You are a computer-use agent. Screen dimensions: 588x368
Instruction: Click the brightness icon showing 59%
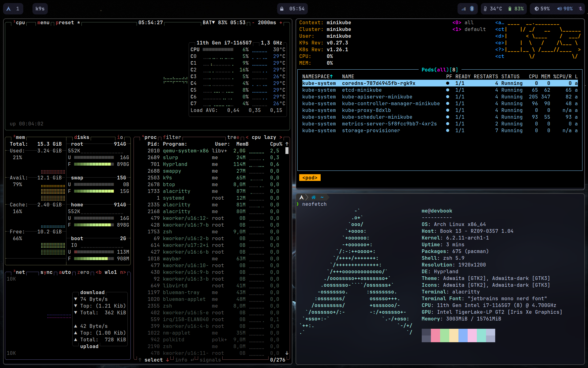[x=537, y=9]
